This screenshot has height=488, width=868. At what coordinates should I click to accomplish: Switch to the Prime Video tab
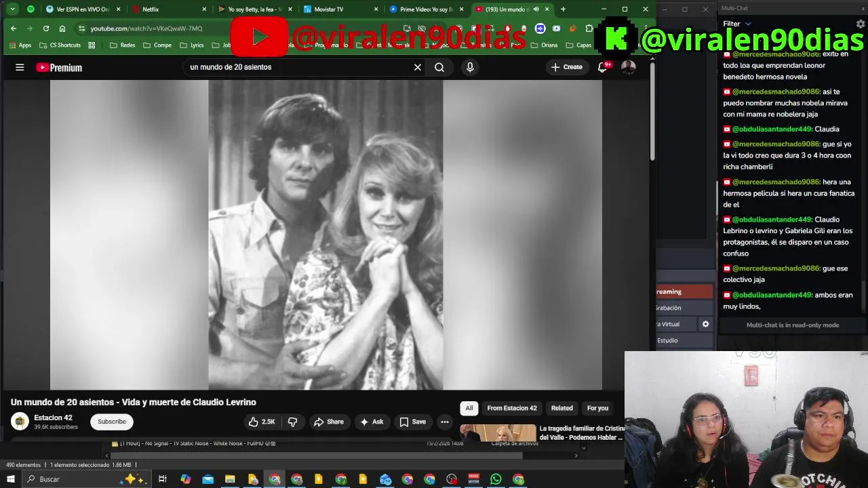pyautogui.click(x=427, y=9)
